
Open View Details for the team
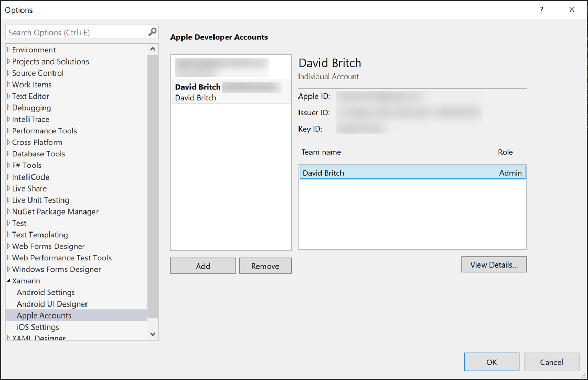pos(494,264)
